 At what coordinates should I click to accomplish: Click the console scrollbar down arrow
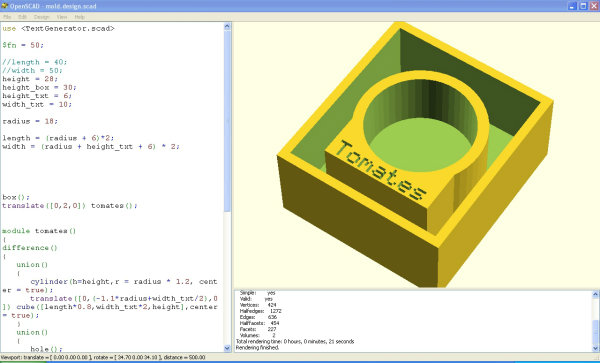click(595, 348)
